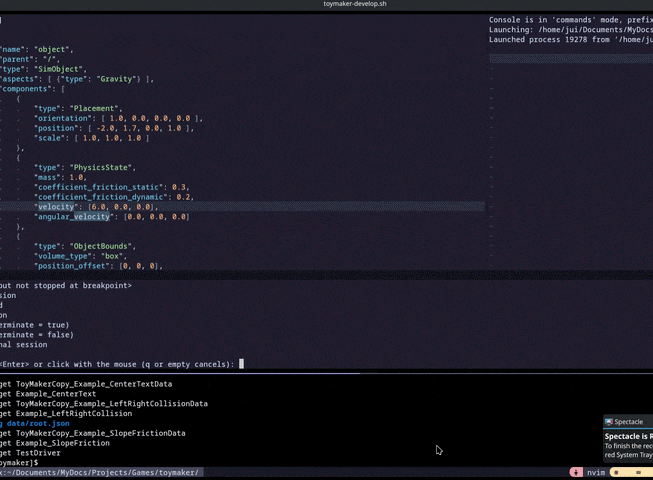Viewport: 653px width, 480px height.
Task: Select the "ObjectBounds" type value
Action: click(x=100, y=246)
